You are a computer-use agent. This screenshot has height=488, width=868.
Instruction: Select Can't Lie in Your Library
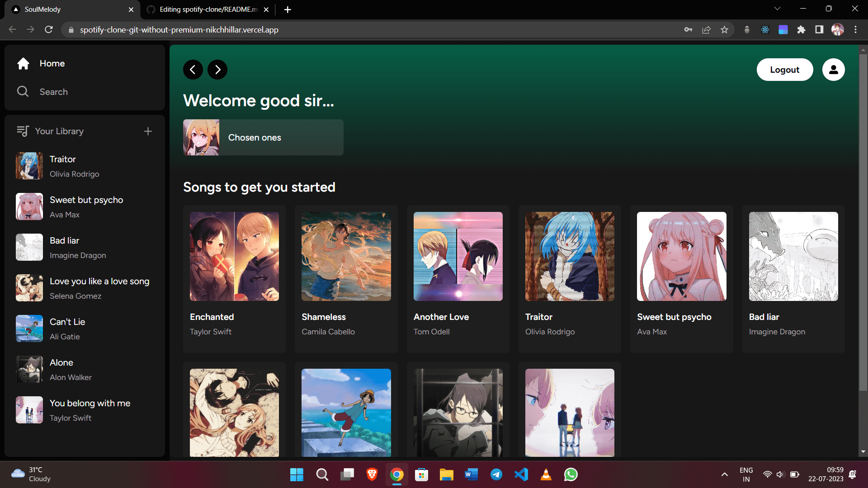point(85,328)
